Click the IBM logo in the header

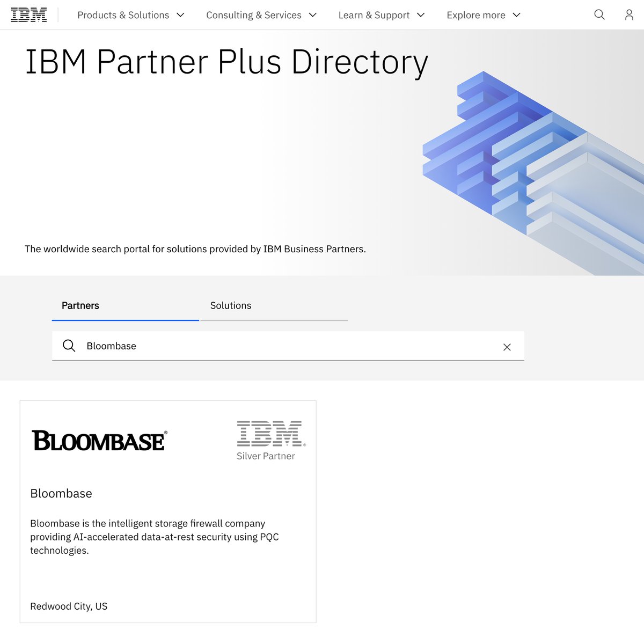(29, 15)
